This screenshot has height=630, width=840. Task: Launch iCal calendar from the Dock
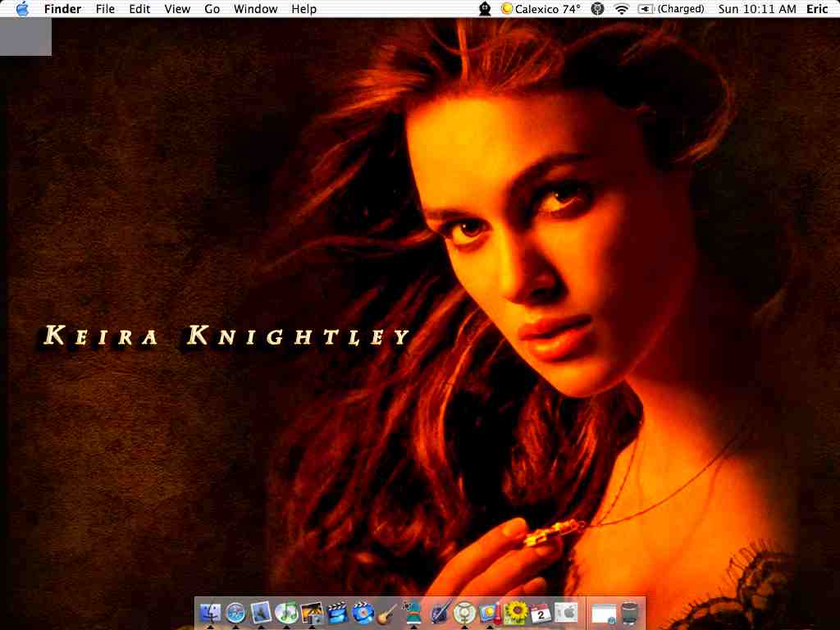tap(541, 613)
